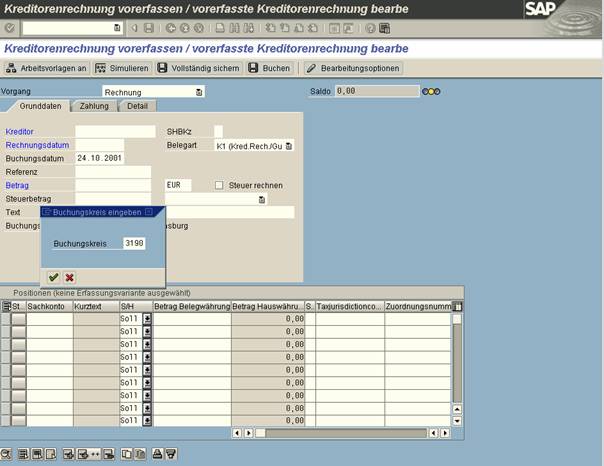This screenshot has height=466, width=604.
Task: Click the Simulieren button
Action: 122,68
